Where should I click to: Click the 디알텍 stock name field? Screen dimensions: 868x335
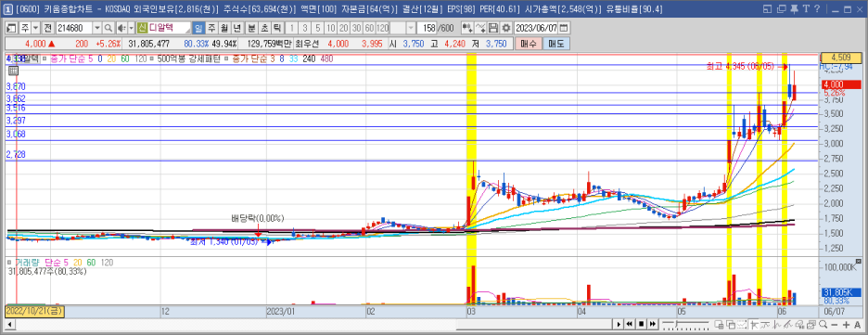click(169, 28)
